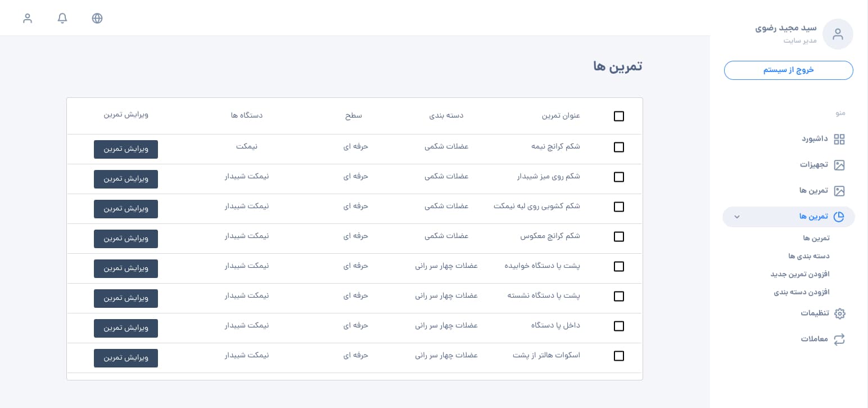The image size is (868, 408).
Task: Click the داشبورد grid icon
Action: tap(839, 139)
